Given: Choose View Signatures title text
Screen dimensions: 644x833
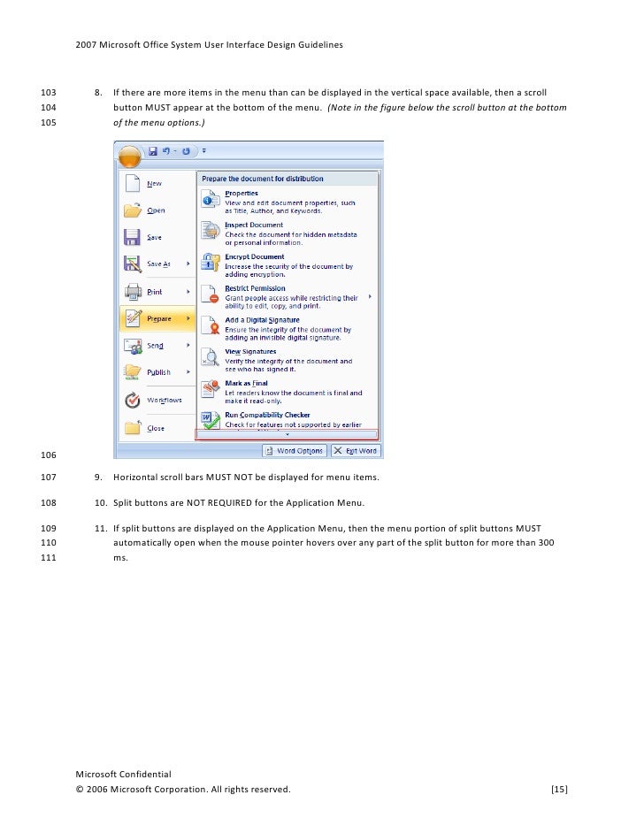Looking at the screenshot, I should click(x=250, y=352).
